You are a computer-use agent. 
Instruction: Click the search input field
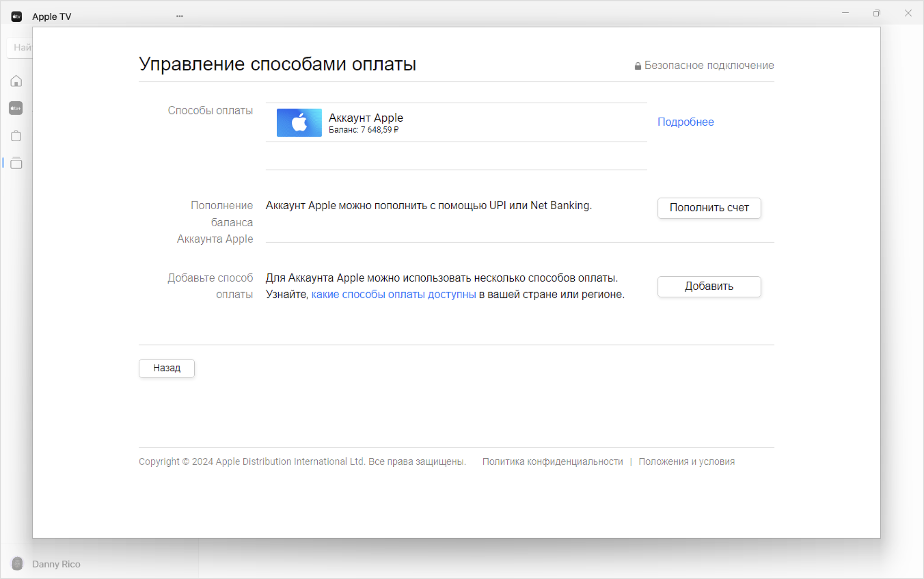click(x=21, y=47)
